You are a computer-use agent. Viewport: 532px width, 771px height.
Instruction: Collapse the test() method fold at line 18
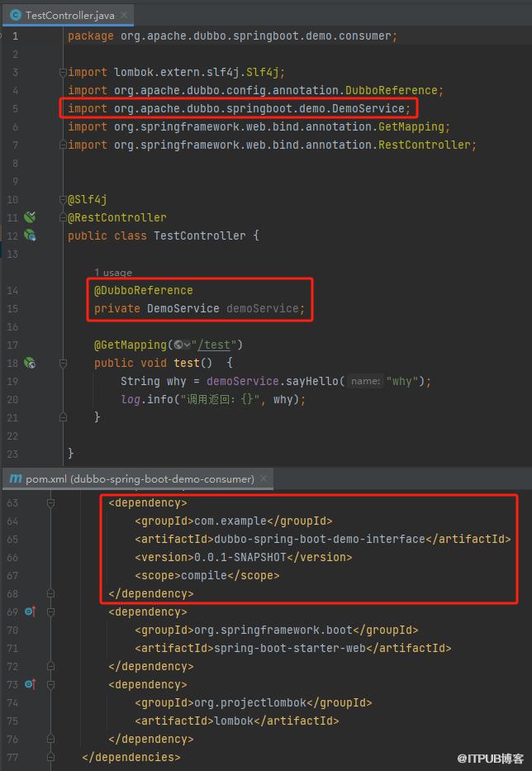coord(63,364)
